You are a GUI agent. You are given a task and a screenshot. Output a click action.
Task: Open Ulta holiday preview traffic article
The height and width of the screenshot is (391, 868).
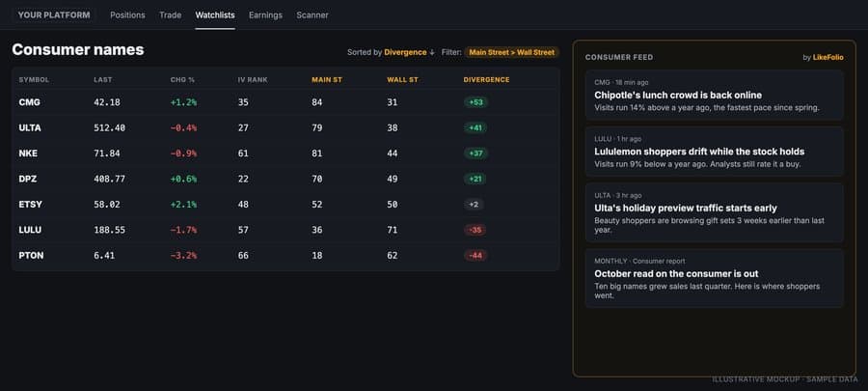click(x=714, y=212)
